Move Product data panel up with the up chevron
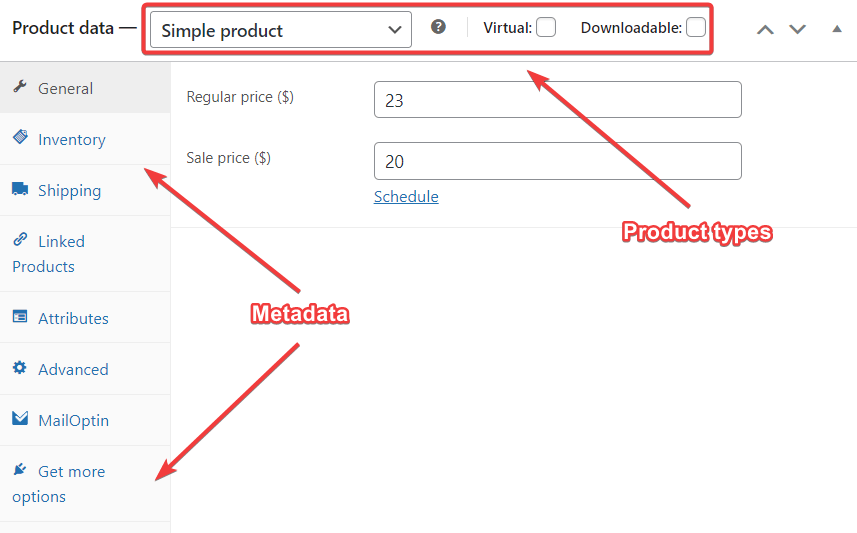 [x=765, y=30]
